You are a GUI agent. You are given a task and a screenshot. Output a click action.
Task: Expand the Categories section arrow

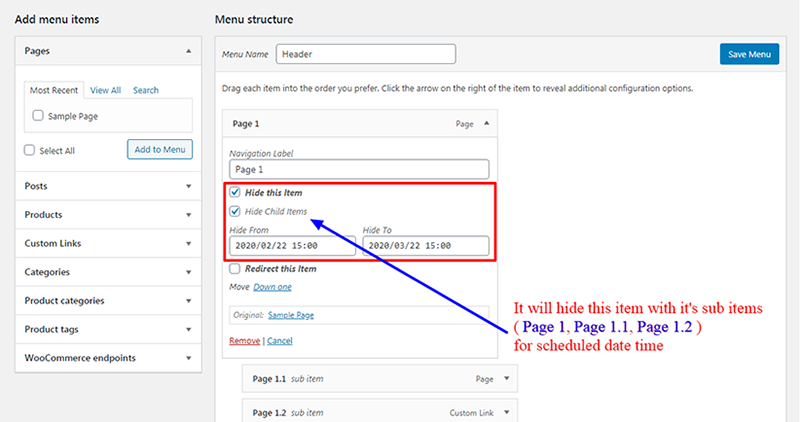click(188, 272)
